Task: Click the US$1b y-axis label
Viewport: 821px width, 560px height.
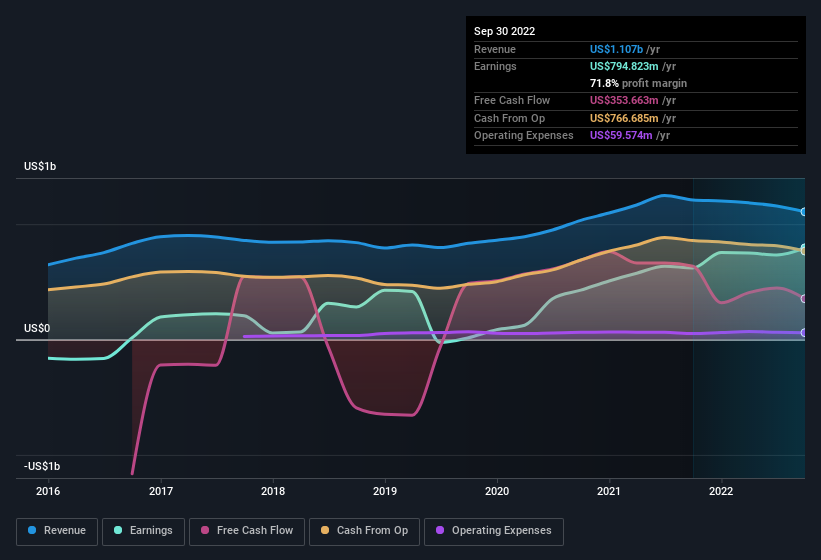Action: coord(40,166)
